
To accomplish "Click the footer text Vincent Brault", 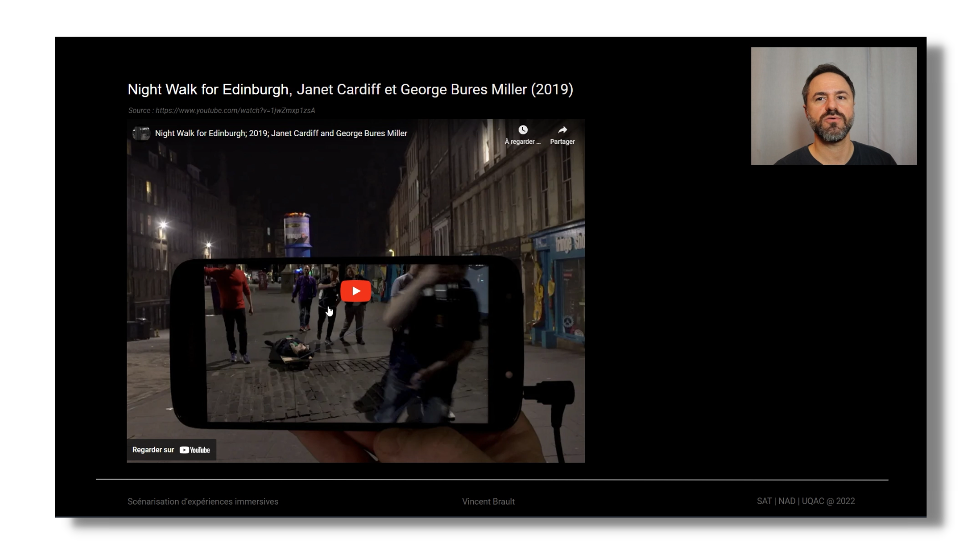I will (x=488, y=502).
